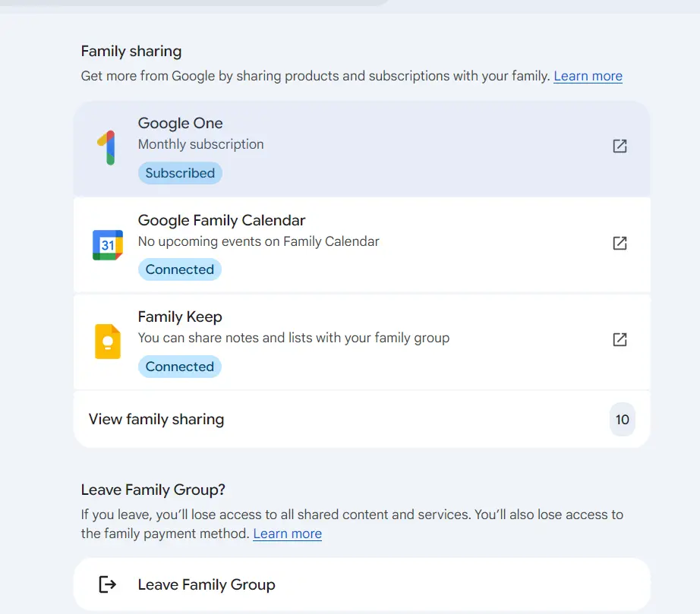Click Connected badge under Family Calendar
700x614 pixels.
[x=179, y=269]
